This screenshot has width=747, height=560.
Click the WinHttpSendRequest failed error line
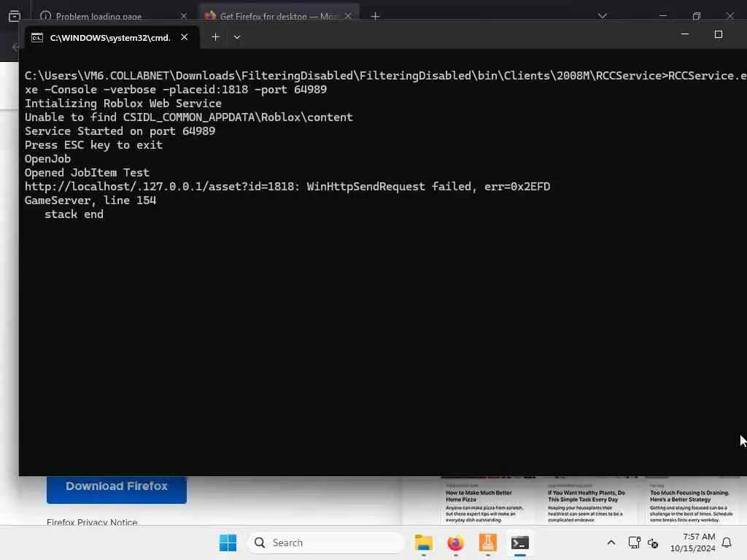pos(287,186)
